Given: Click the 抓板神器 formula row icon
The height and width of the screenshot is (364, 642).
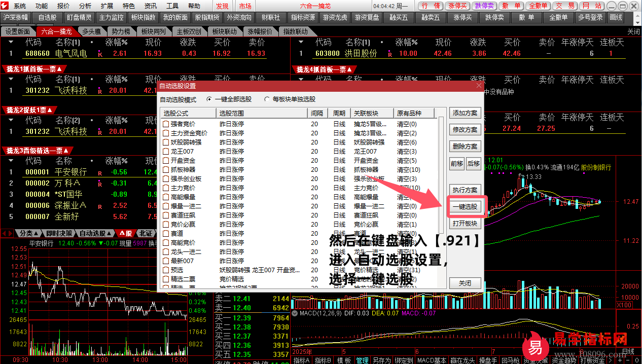Looking at the screenshot, I should pos(166,170).
